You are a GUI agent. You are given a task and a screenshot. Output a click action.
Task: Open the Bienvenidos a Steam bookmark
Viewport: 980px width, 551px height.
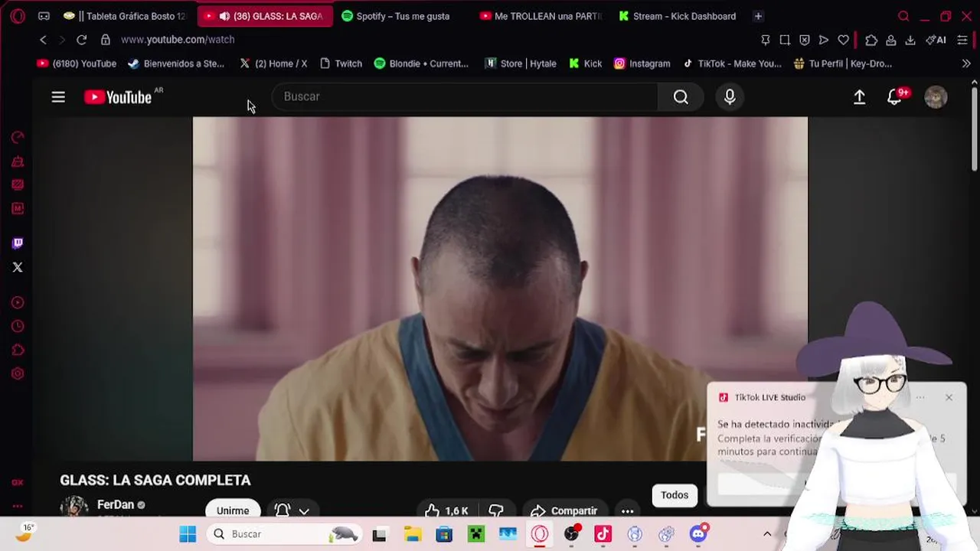(176, 64)
